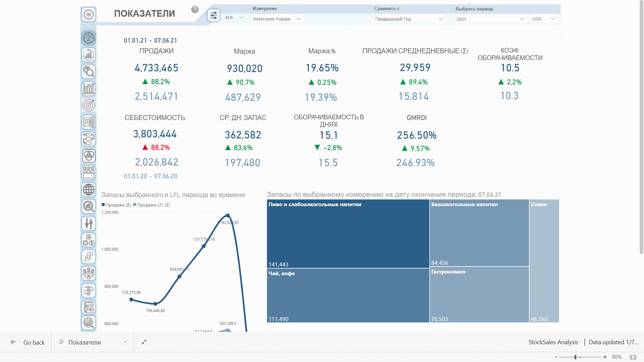Viewport: 644px width, 362px height.
Task: Select the globe sidebar icon
Action: [x=89, y=190]
